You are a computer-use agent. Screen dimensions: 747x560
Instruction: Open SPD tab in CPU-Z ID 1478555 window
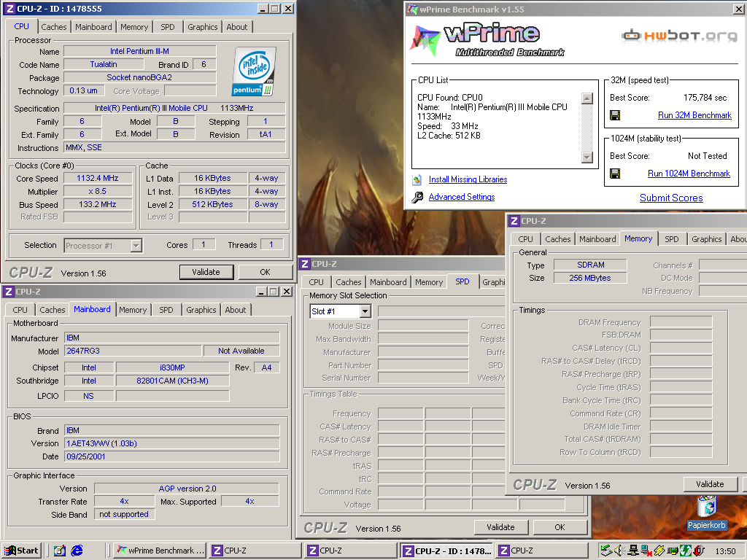coord(168,27)
